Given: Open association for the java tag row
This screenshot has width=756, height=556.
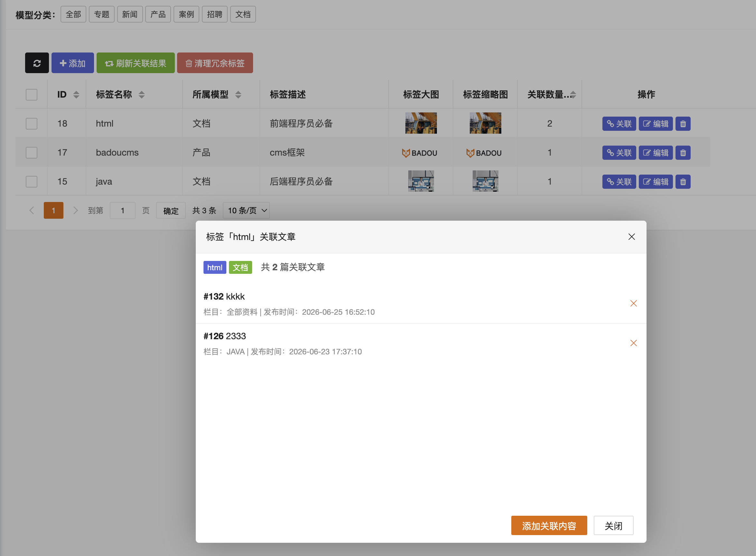Looking at the screenshot, I should point(619,182).
